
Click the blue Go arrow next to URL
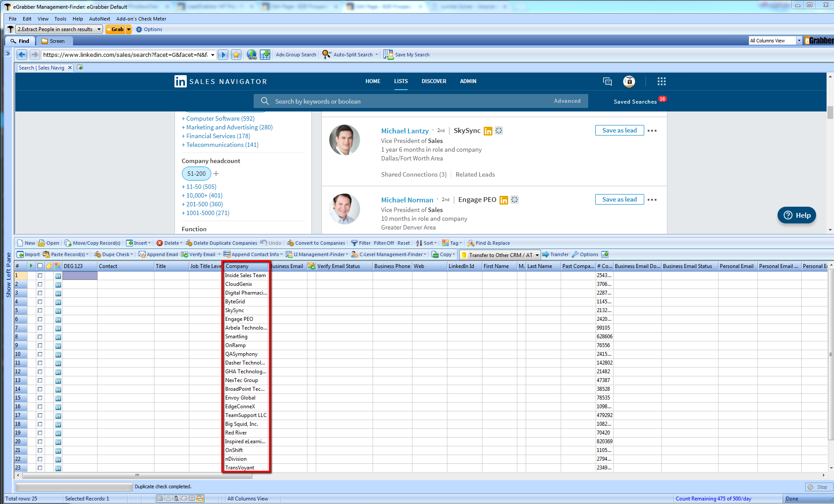coord(223,55)
